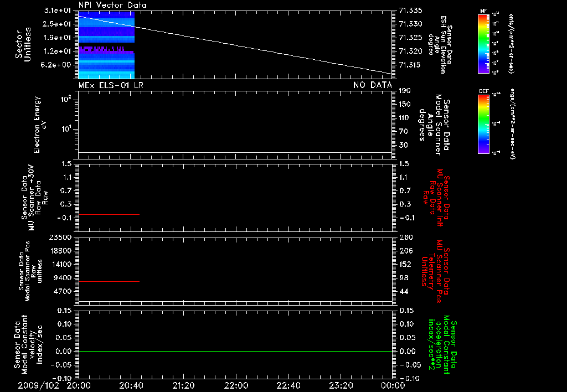Pick the 20:00 time axis label
This screenshot has height=392, width=567.
[79, 385]
